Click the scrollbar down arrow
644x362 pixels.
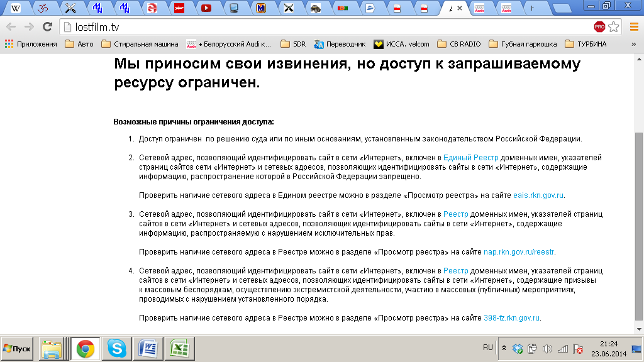click(x=639, y=329)
